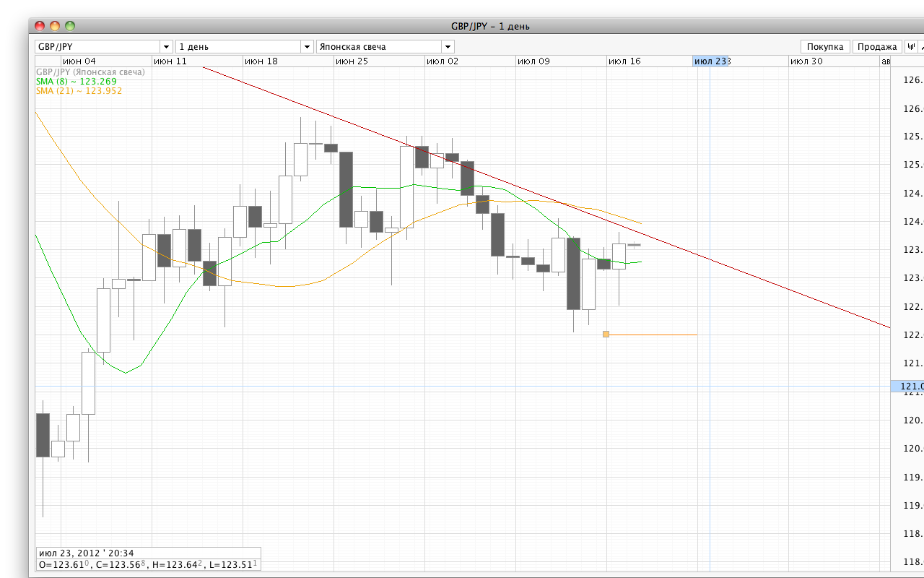Viewport: 924px width, 578px height.
Task: Click the orange order marker square
Action: click(606, 334)
